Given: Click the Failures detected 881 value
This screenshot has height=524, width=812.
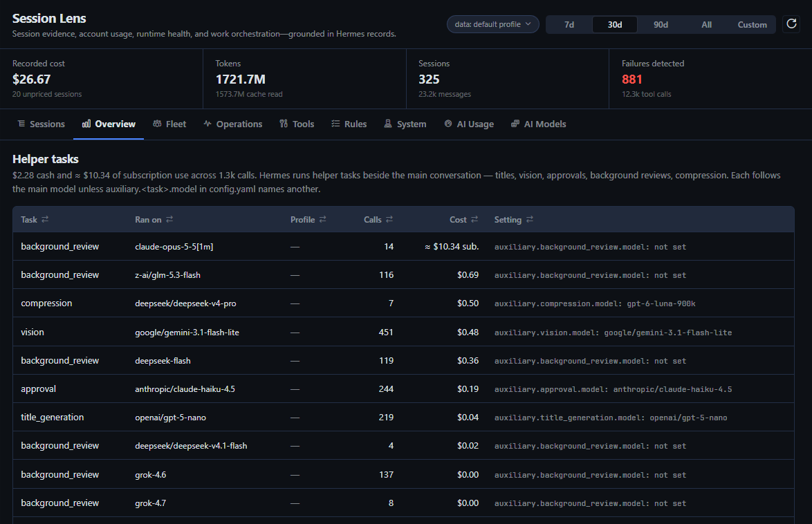Looking at the screenshot, I should point(631,79).
